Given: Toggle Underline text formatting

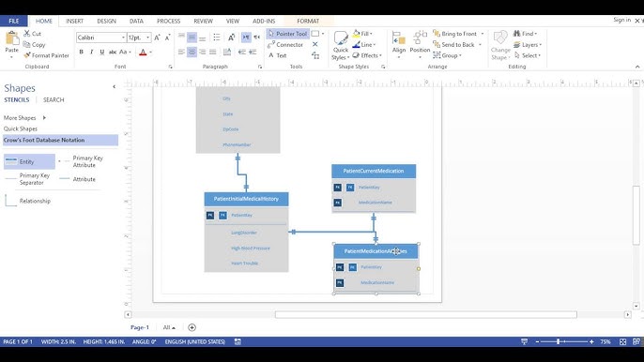Looking at the screenshot, I should tap(101, 53).
